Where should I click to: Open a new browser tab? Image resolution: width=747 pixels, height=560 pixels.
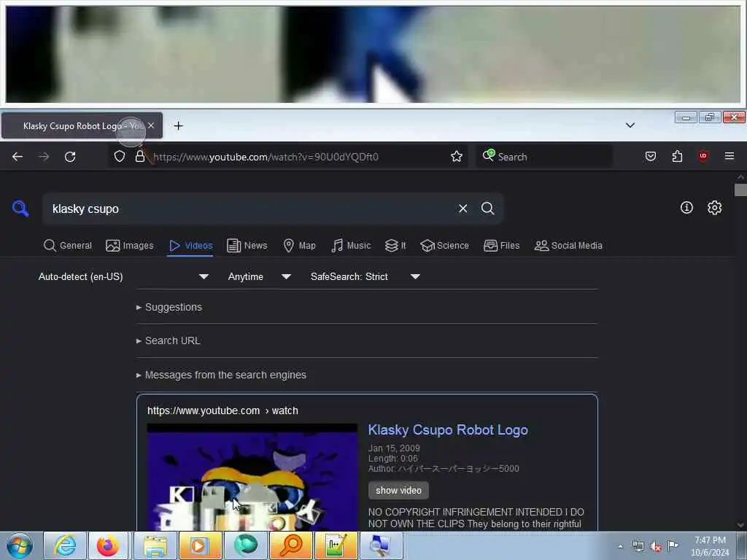click(x=178, y=125)
